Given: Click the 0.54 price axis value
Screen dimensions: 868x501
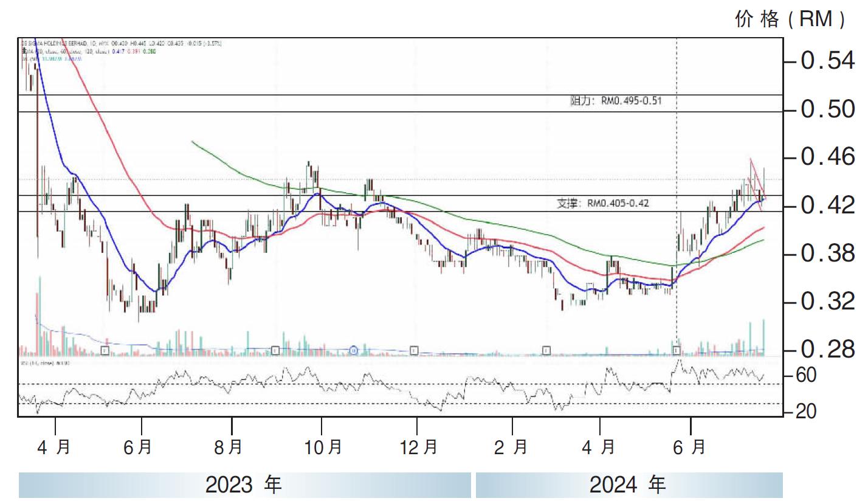Looking at the screenshot, I should [828, 62].
